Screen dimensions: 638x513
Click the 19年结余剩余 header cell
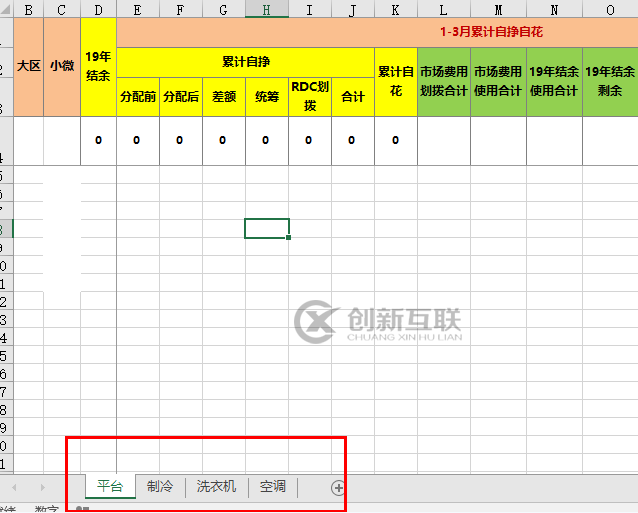click(x=610, y=82)
